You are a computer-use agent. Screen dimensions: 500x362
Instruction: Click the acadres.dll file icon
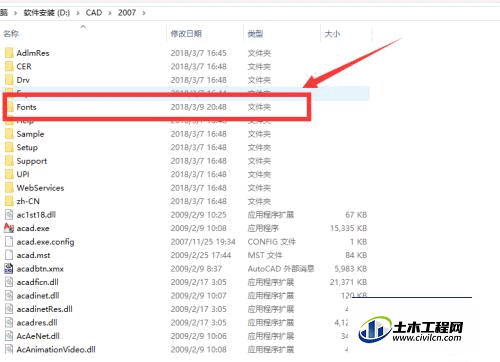(9, 323)
